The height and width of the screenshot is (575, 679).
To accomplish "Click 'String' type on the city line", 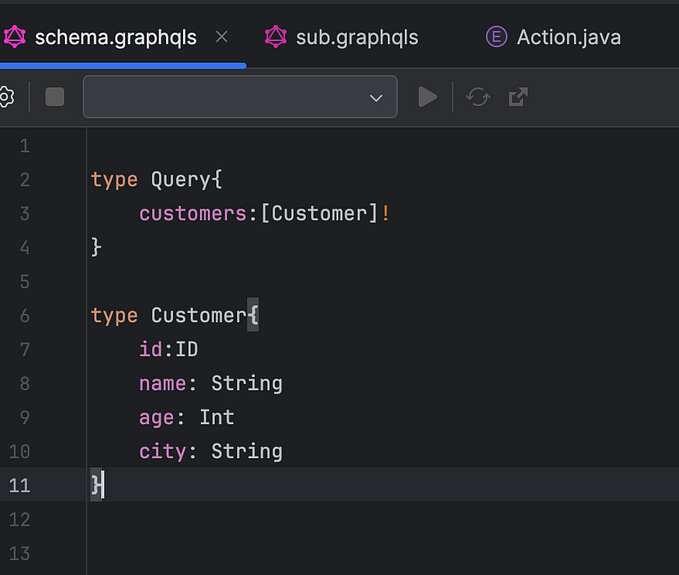I will coord(247,452).
